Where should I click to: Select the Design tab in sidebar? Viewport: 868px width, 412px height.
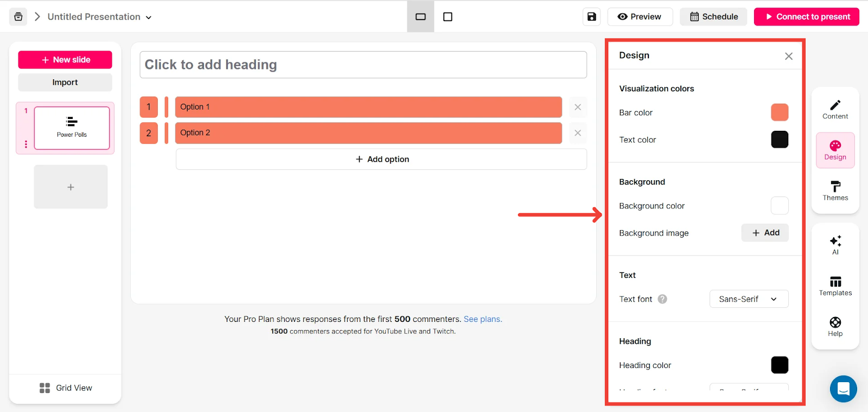(835, 150)
